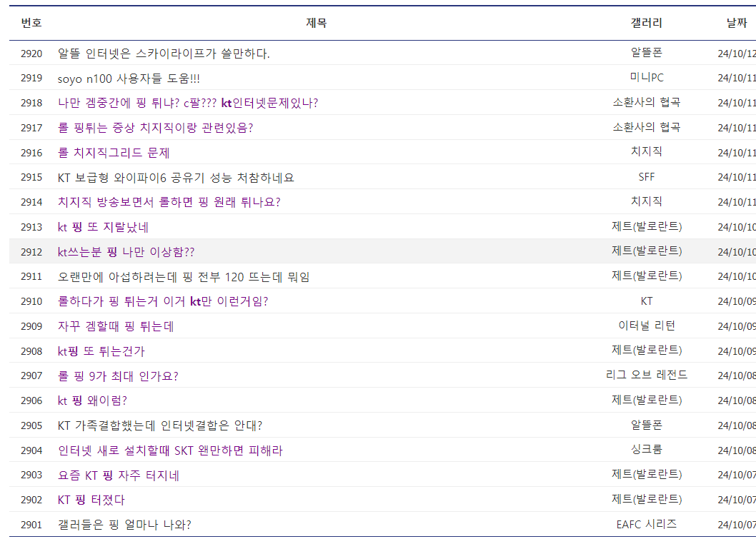Click the 갤러리 column header

pos(647,23)
